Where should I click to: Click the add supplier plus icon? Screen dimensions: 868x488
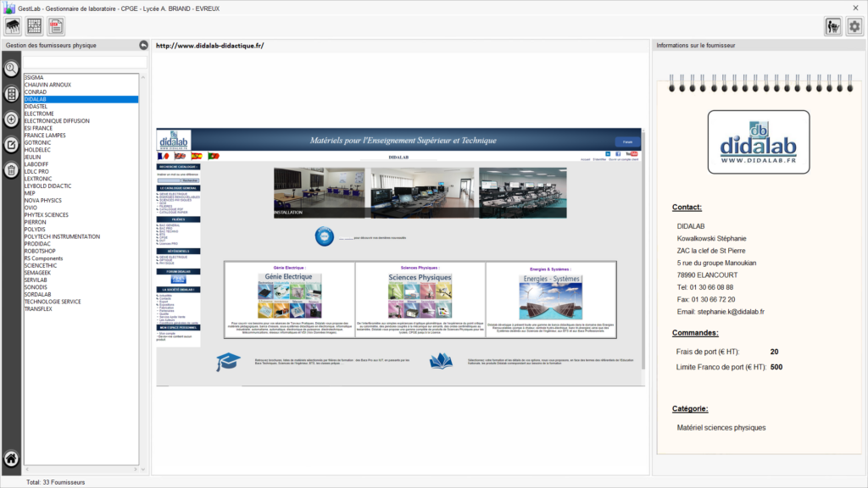pos(11,119)
